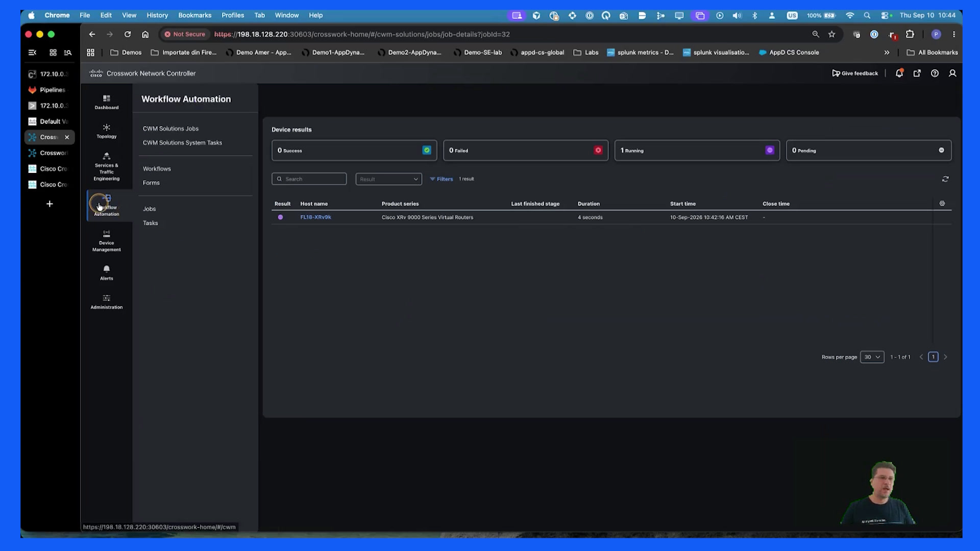Go to browser home page
The height and width of the screenshot is (551, 980).
145,34
